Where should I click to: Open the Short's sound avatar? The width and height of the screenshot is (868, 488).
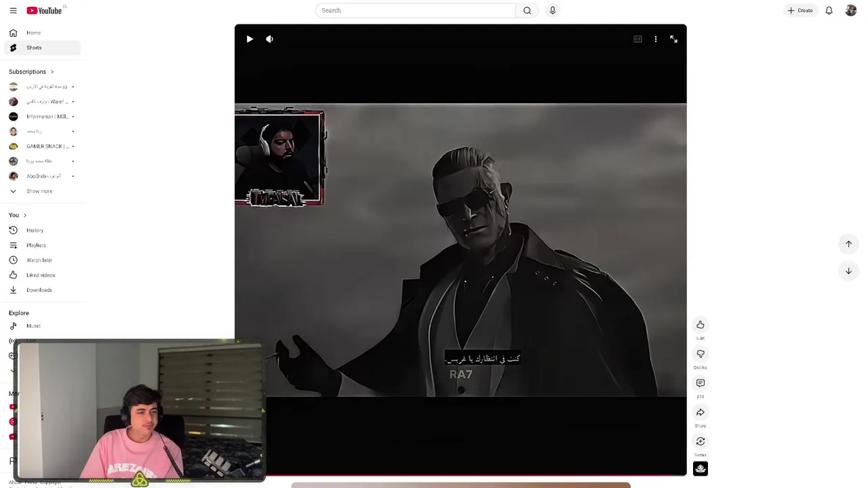pos(701,468)
